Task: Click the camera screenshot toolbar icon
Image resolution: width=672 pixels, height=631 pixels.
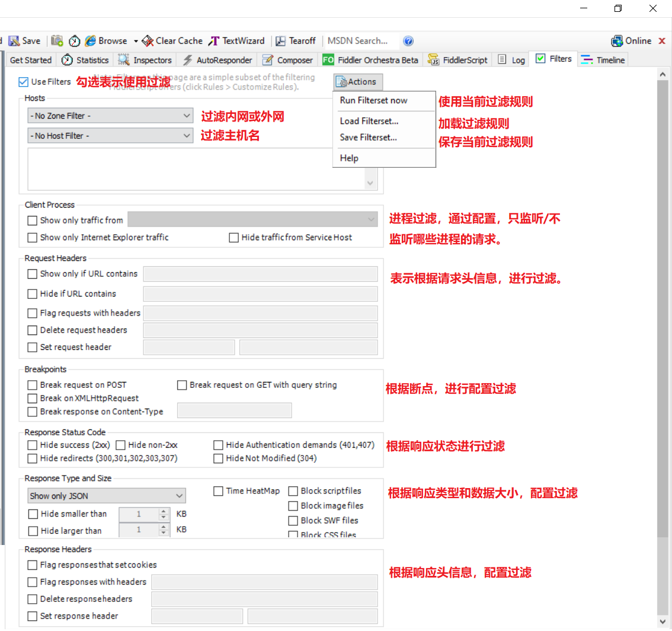Action: (x=57, y=41)
